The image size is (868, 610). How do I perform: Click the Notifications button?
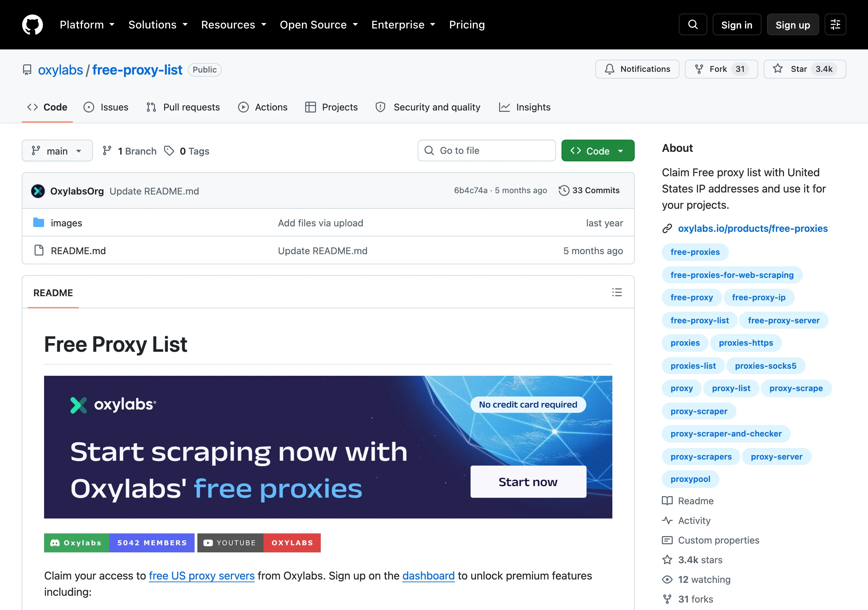pyautogui.click(x=637, y=69)
